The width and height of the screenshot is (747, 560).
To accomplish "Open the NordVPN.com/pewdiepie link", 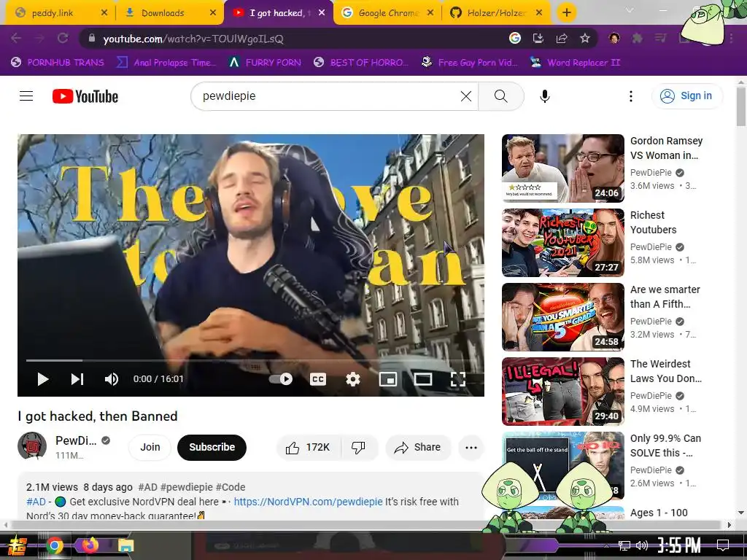I will 309,502.
